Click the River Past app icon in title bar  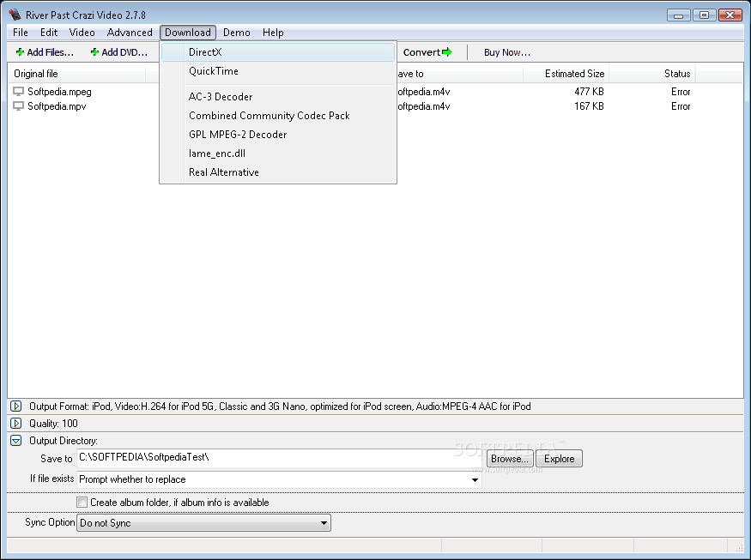15,15
